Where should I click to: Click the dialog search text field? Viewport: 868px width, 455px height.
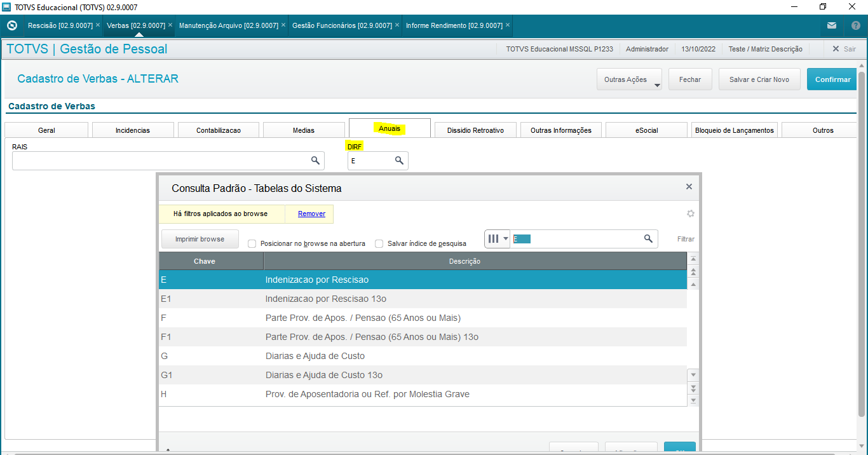[x=576, y=239]
